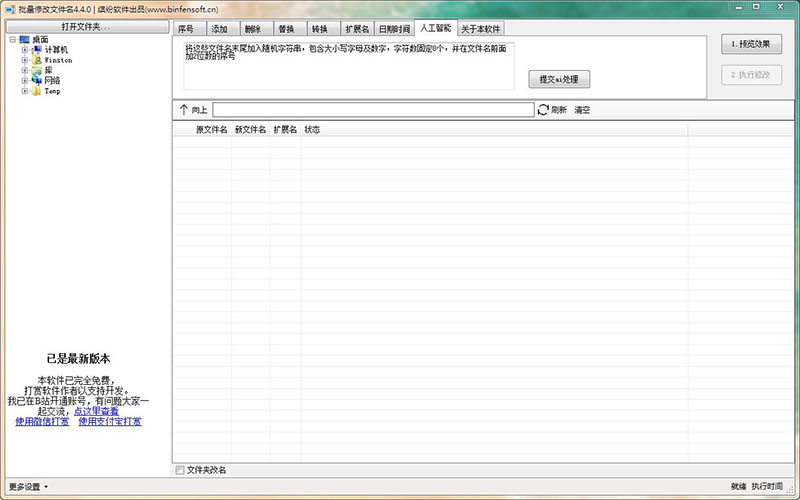Click the 1.预览效果 button
Viewport: 800px width, 500px height.
pos(751,44)
